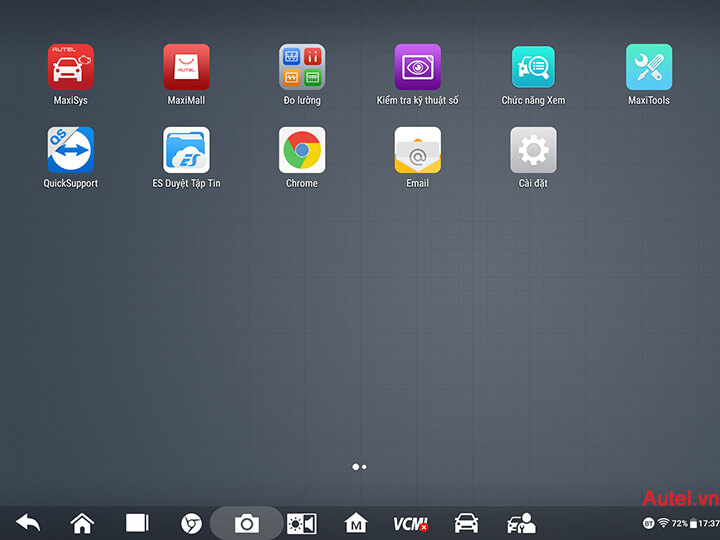This screenshot has height=540, width=720.
Task: Select the first home page indicator dot
Action: coord(355,467)
